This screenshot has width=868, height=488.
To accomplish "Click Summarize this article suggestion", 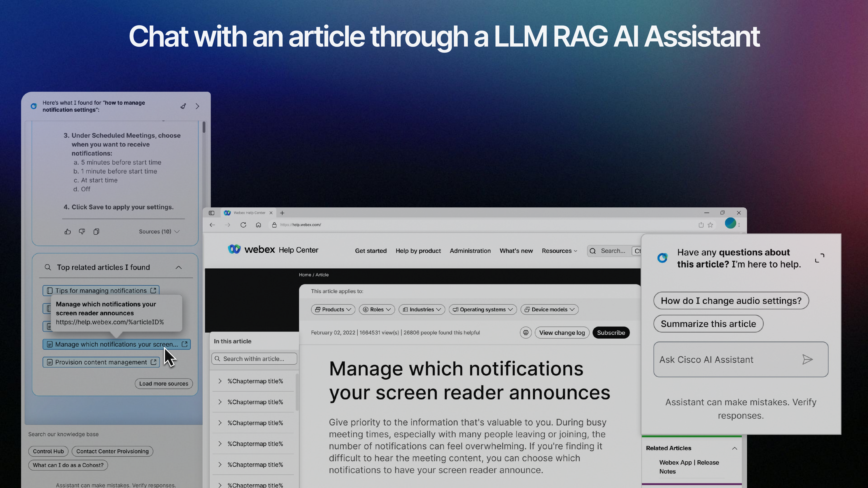I will click(708, 324).
